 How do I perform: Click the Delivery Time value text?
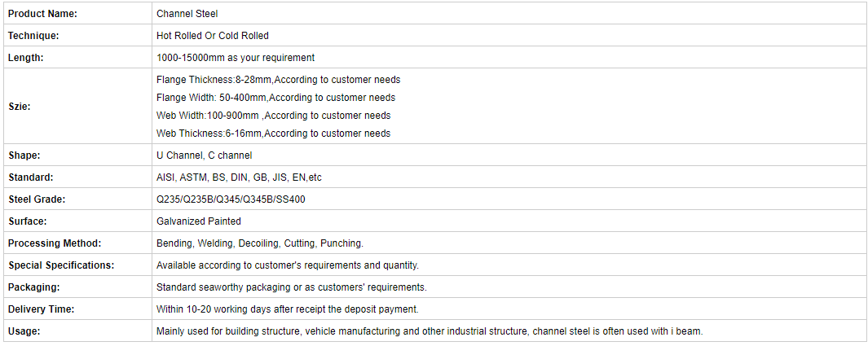[288, 309]
